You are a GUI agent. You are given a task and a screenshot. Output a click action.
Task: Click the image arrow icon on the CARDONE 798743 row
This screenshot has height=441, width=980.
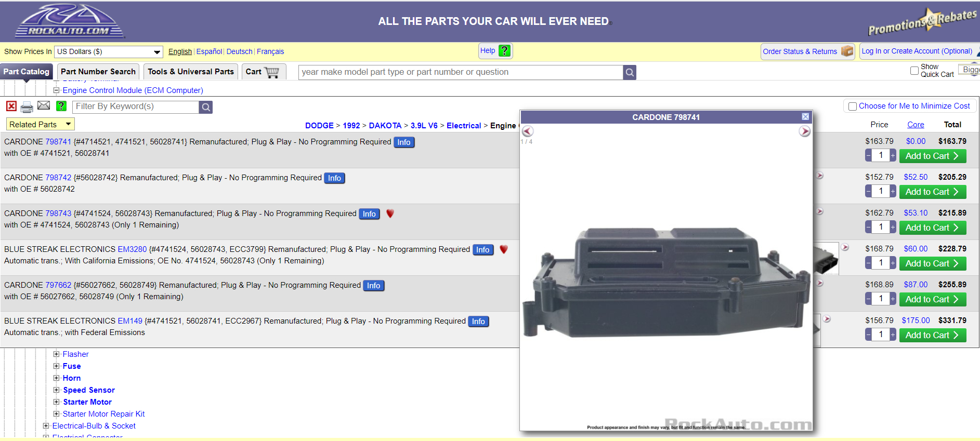click(x=820, y=211)
